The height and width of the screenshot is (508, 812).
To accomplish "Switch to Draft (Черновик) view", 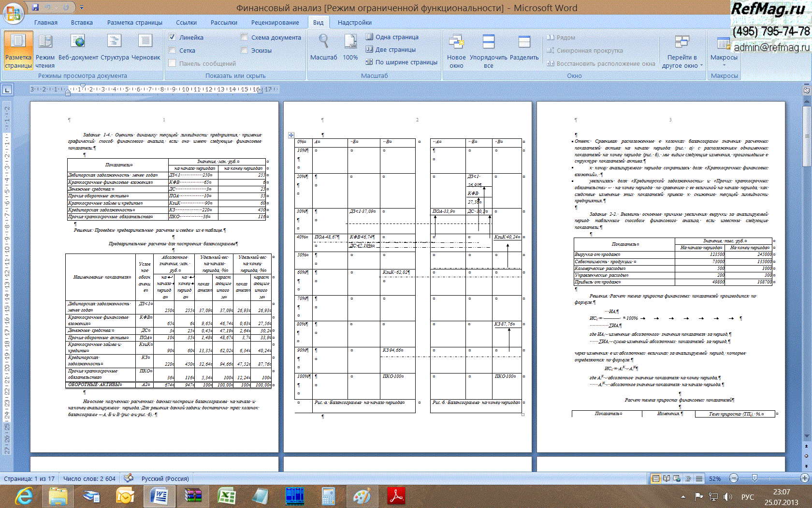I will pyautogui.click(x=145, y=47).
